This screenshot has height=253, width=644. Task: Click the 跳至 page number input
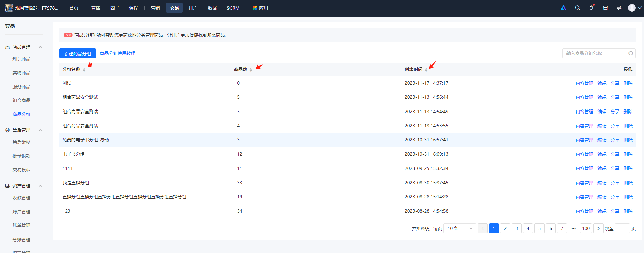click(622, 228)
